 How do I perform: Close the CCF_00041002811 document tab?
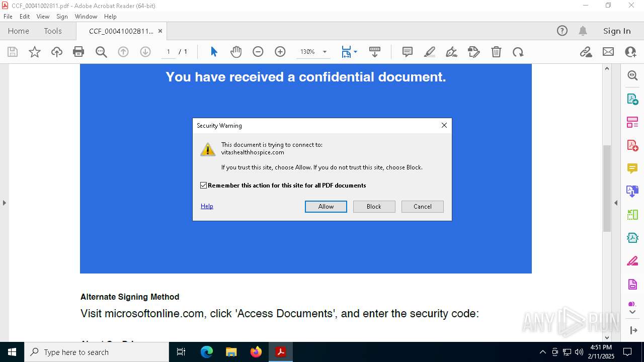pos(160,31)
